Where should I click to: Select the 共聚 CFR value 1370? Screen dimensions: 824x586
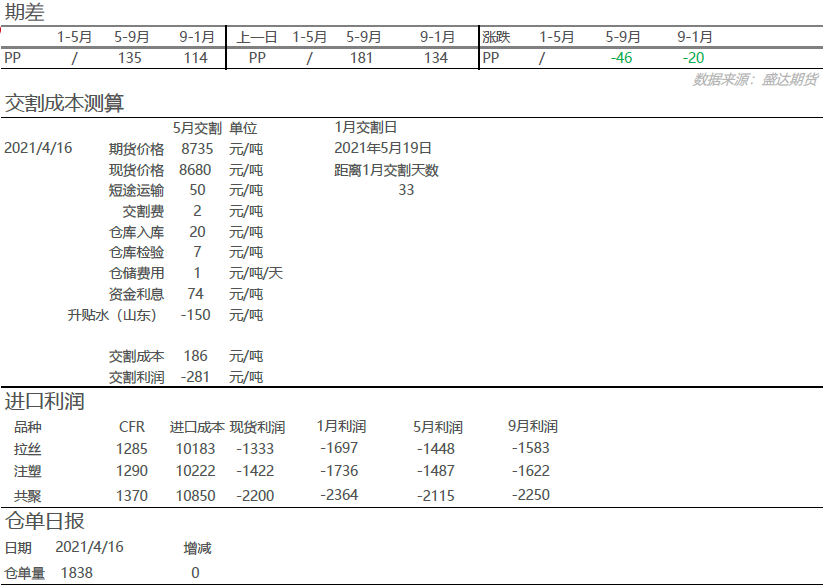(132, 496)
